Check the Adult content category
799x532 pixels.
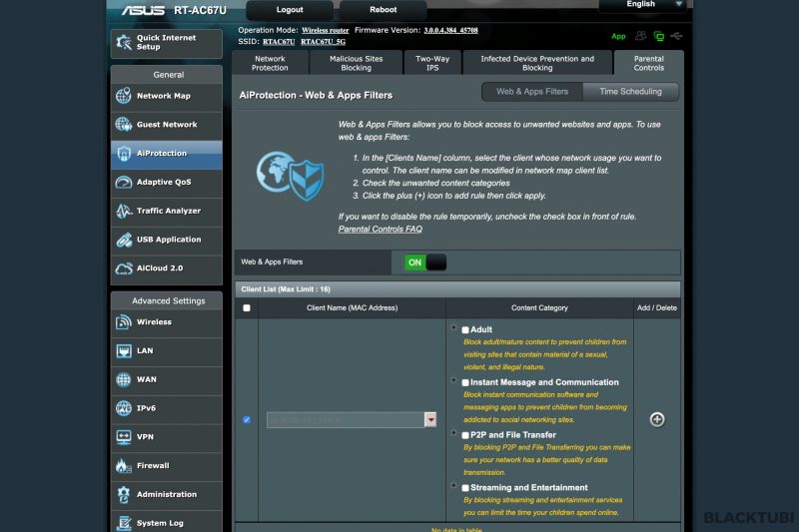pos(465,330)
